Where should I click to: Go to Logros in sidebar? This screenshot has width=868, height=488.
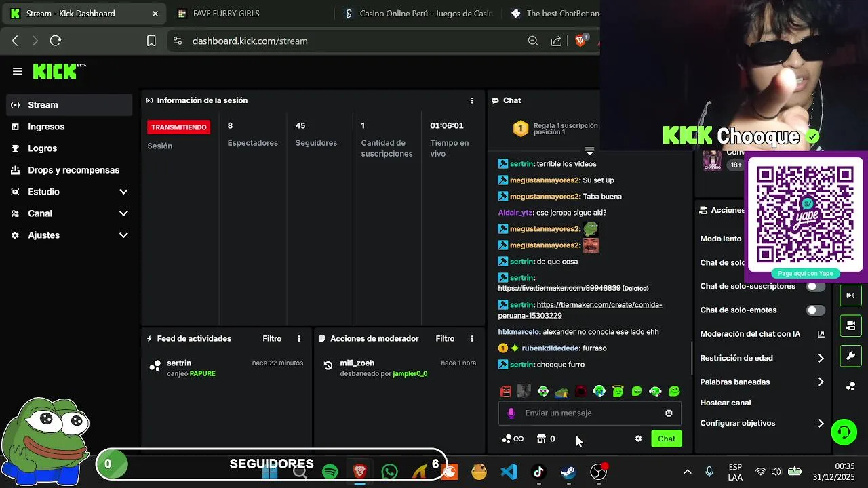click(69, 148)
